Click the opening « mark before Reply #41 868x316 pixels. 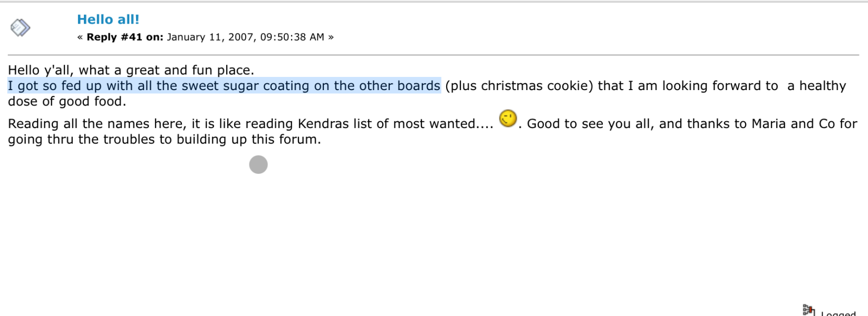[x=80, y=37]
